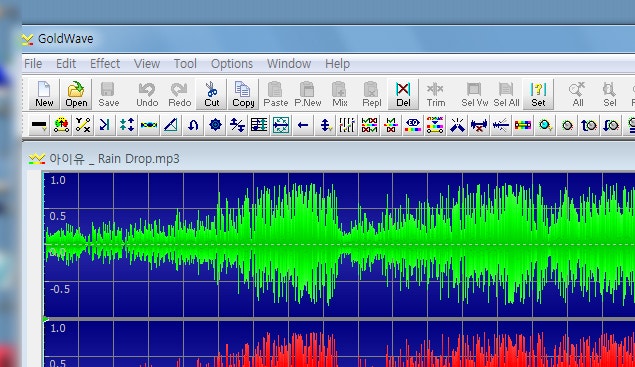This screenshot has height=367, width=635.
Task: Open the File menu
Action: tap(33, 64)
